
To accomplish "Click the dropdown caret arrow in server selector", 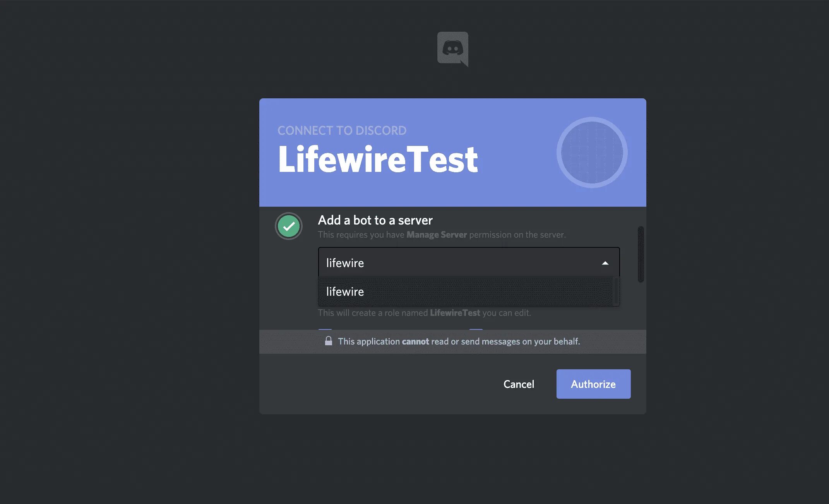I will [605, 262].
